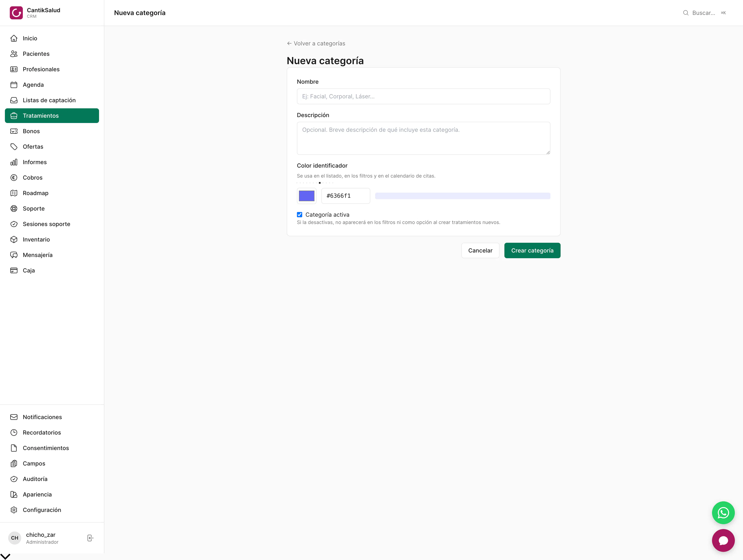Click the Sesiones soporte badge icon

[14, 224]
